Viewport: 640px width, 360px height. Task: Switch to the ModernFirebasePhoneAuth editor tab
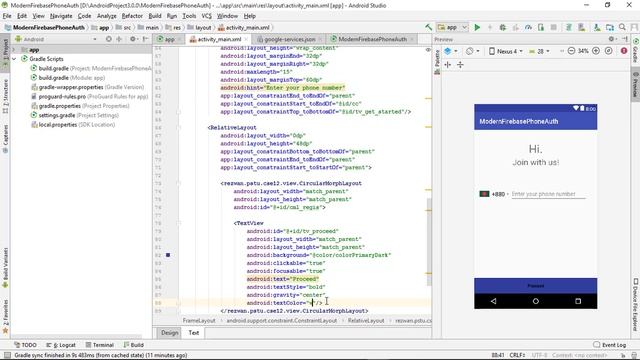[372, 39]
